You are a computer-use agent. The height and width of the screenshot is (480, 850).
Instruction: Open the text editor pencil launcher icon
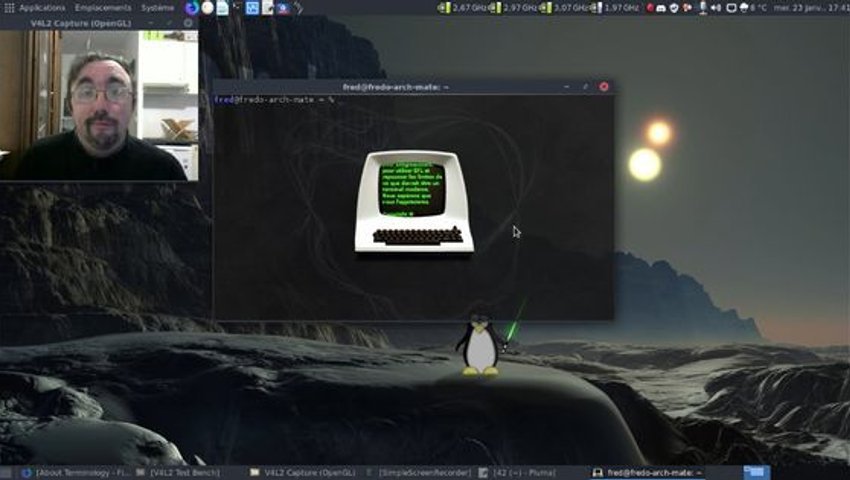[x=268, y=8]
